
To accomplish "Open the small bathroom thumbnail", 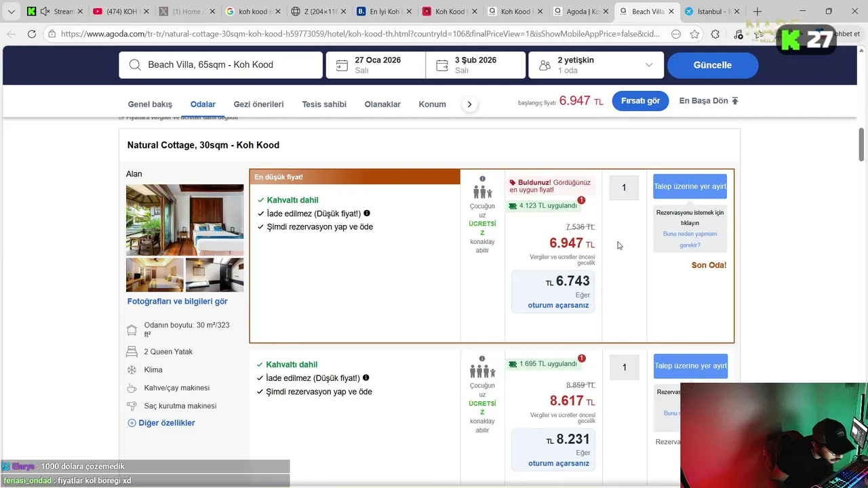I will tap(214, 274).
